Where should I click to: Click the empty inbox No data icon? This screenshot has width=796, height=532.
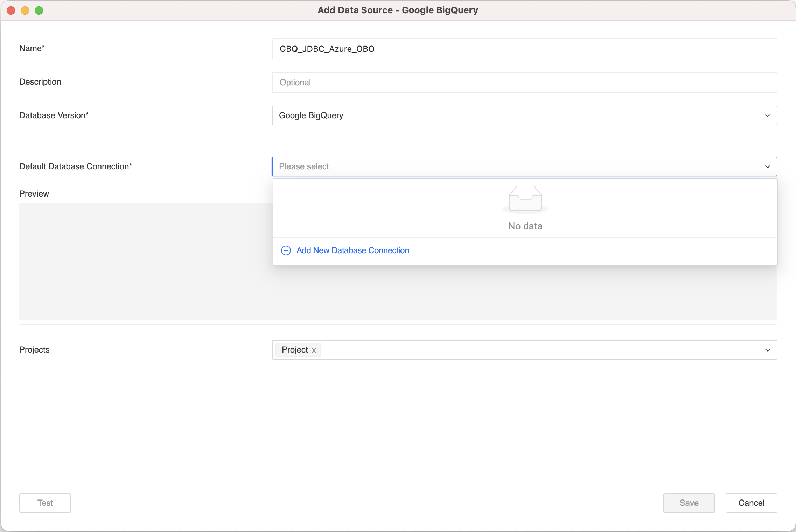525,199
